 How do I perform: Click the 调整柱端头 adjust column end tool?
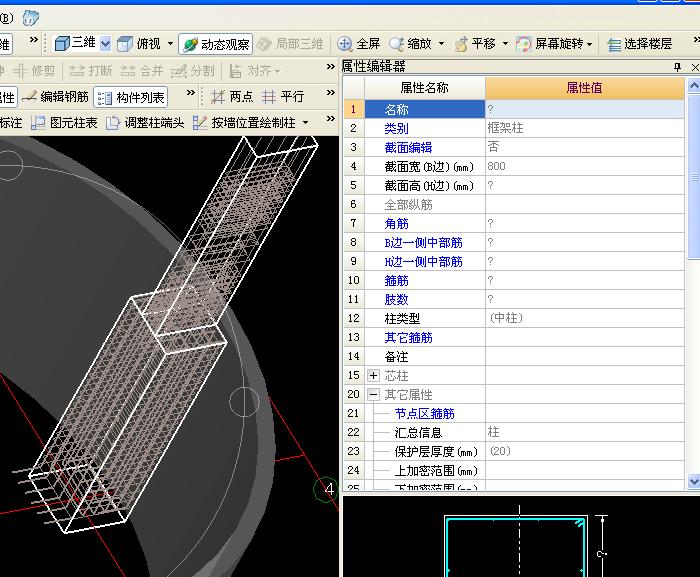(145, 122)
